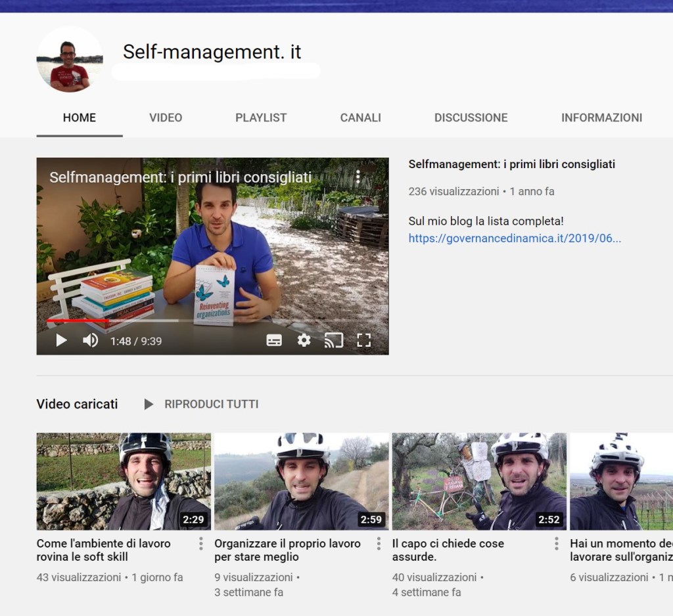Switch to the VIDEO tab

[x=166, y=118]
